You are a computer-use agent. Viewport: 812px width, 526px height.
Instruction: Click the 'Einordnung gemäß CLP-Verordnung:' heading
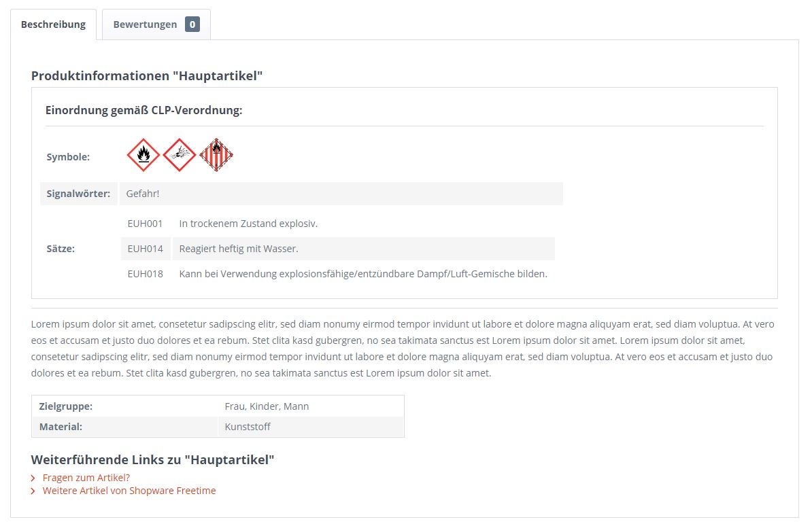click(144, 110)
